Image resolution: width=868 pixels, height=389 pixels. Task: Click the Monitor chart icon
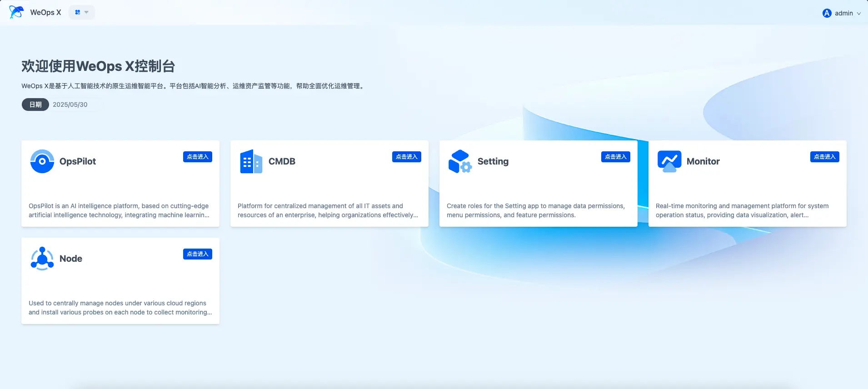(669, 161)
